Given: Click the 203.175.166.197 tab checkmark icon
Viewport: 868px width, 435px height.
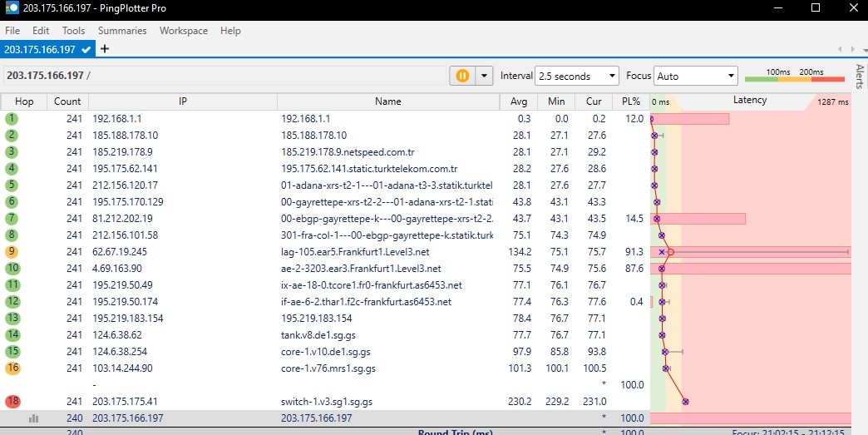Looking at the screenshot, I should (86, 50).
